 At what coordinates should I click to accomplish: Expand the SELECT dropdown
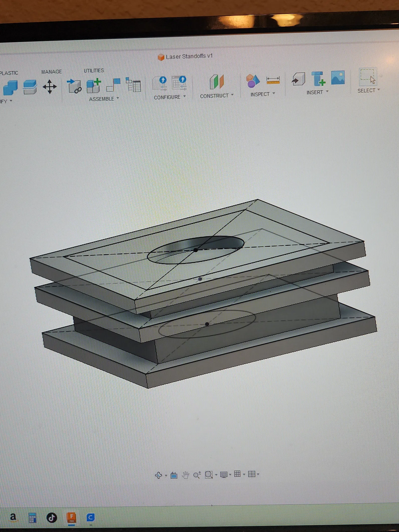369,90
